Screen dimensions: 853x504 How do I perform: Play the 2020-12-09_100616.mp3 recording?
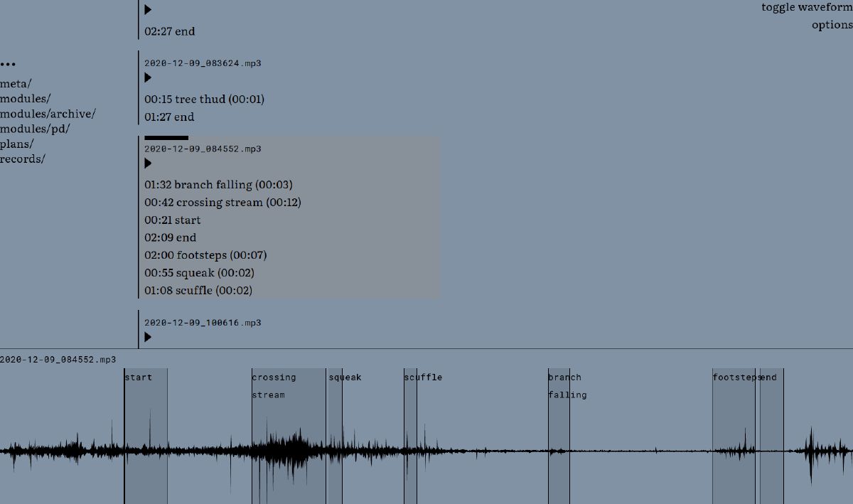[x=148, y=337]
